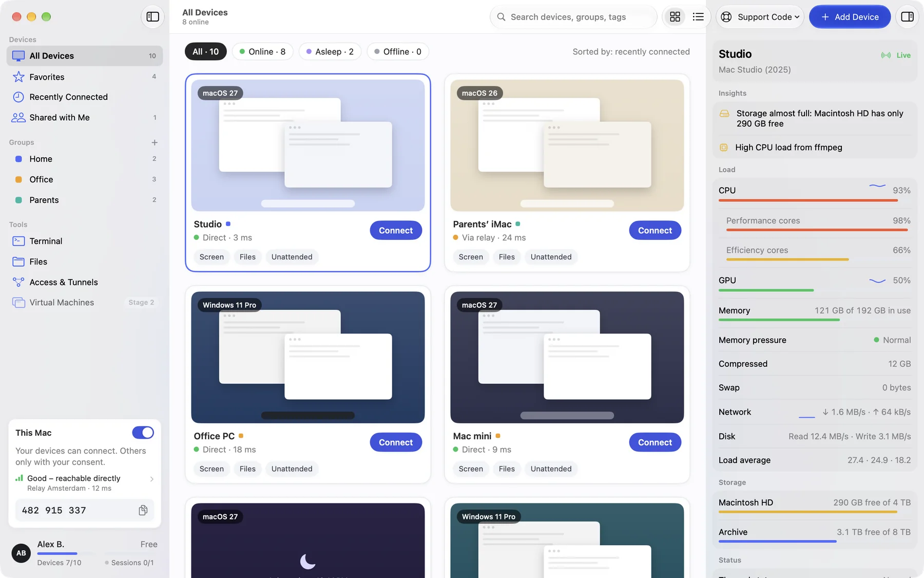This screenshot has height=578, width=924.
Task: Filter by Asleep · 2
Action: (330, 51)
